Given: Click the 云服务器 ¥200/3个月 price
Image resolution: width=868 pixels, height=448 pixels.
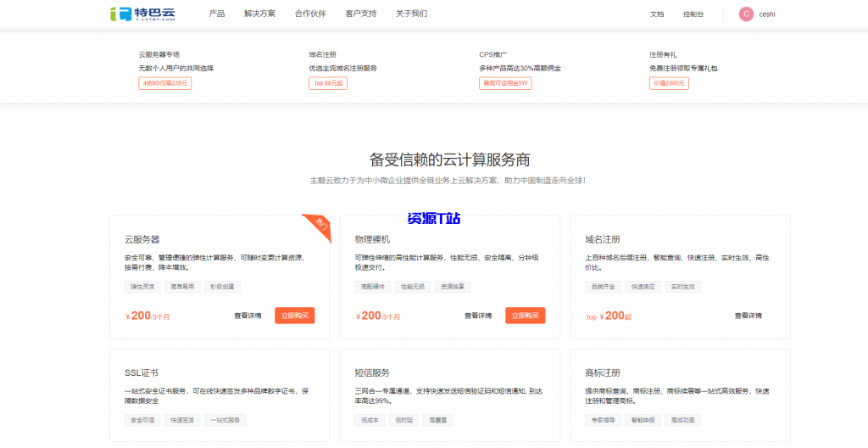Looking at the screenshot, I should pyautogui.click(x=147, y=316).
